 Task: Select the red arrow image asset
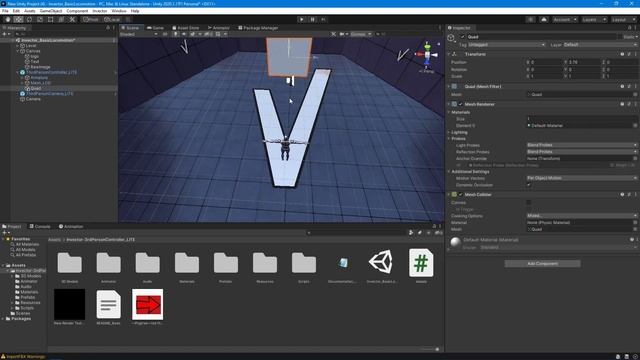147,304
